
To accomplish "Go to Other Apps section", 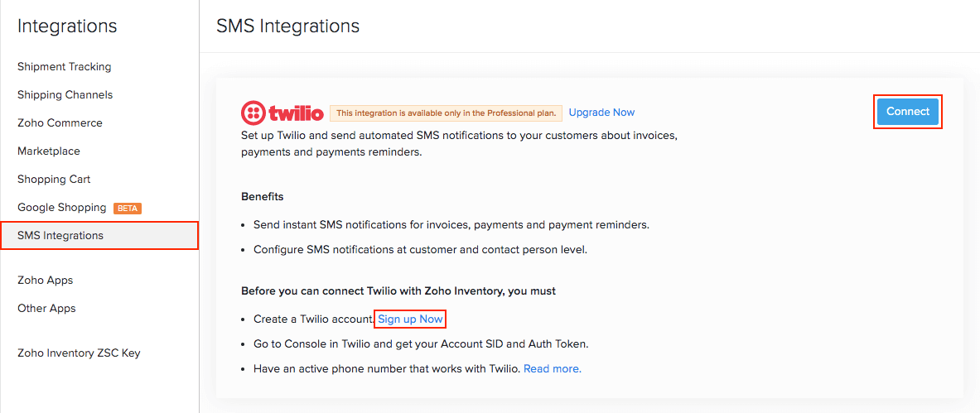I will [x=46, y=309].
